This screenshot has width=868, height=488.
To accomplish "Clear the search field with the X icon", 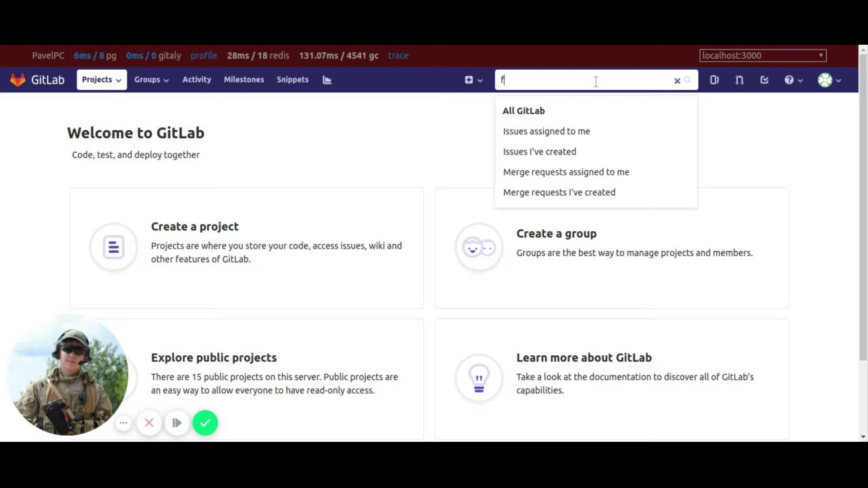I will 677,81.
